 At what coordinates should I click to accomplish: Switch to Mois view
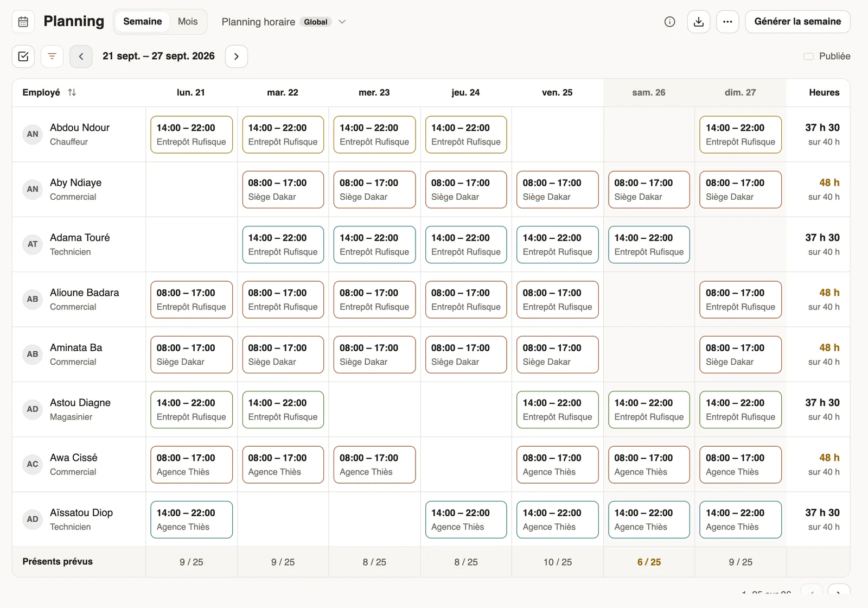188,22
